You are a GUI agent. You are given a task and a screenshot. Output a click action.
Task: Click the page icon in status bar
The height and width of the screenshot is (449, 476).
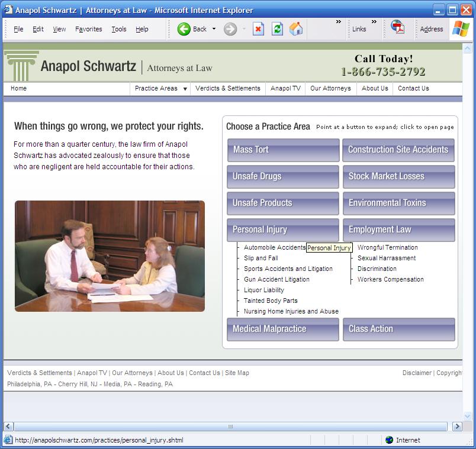[x=8, y=440]
